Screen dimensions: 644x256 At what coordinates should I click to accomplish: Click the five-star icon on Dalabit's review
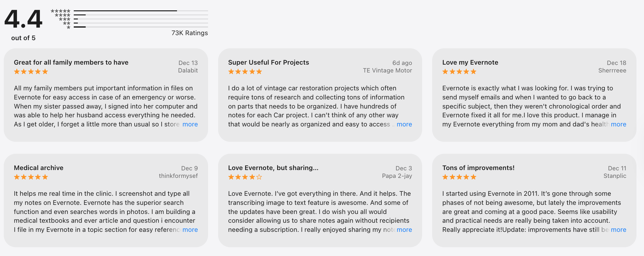31,72
